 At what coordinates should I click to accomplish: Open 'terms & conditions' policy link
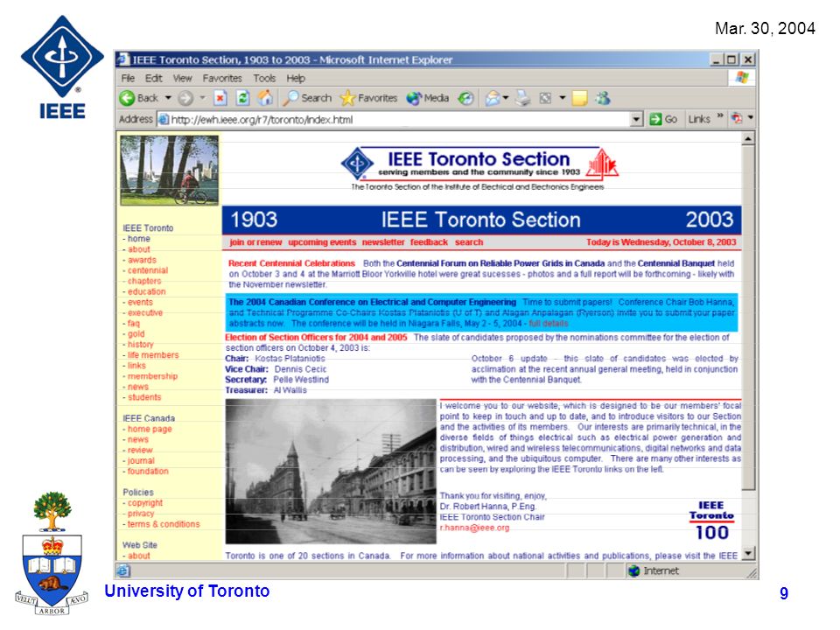[164, 524]
